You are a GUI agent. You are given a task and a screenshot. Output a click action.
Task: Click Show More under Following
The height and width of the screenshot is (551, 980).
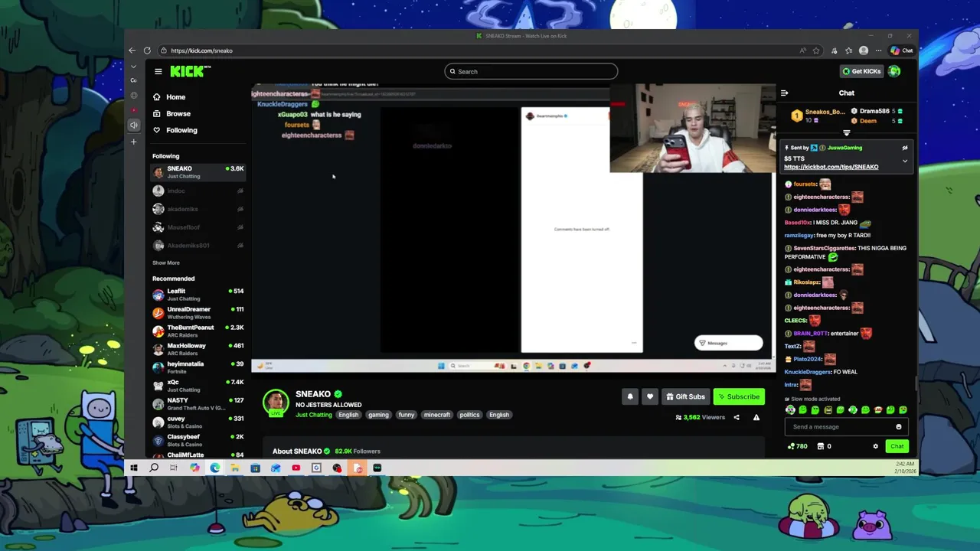pyautogui.click(x=165, y=262)
